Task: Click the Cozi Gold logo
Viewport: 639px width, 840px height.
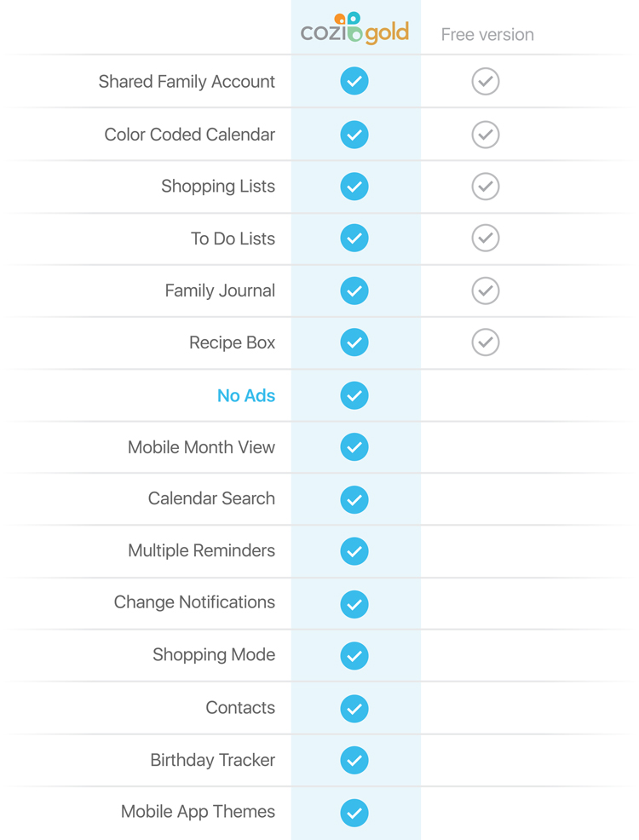Action: [x=354, y=28]
